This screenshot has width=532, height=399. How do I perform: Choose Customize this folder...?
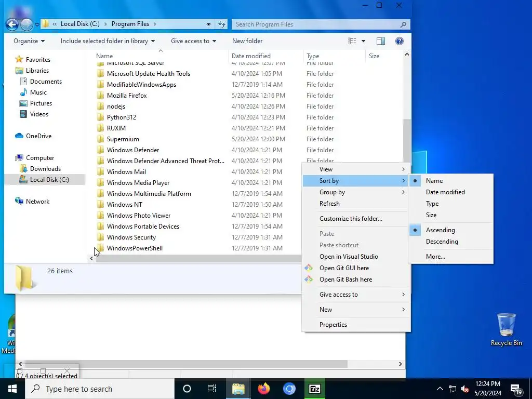click(356, 219)
